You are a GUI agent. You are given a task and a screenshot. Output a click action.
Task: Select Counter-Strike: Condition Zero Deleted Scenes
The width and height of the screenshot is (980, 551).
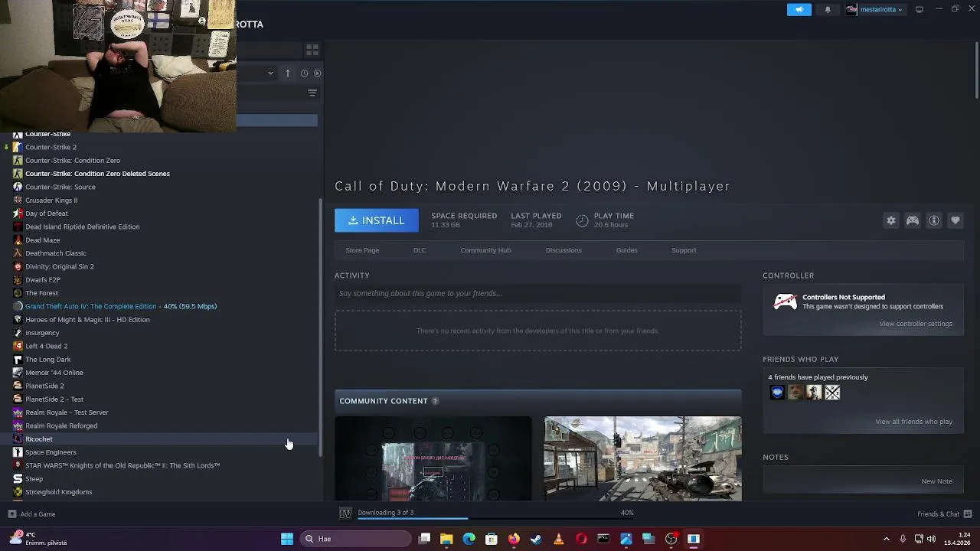[x=97, y=174]
